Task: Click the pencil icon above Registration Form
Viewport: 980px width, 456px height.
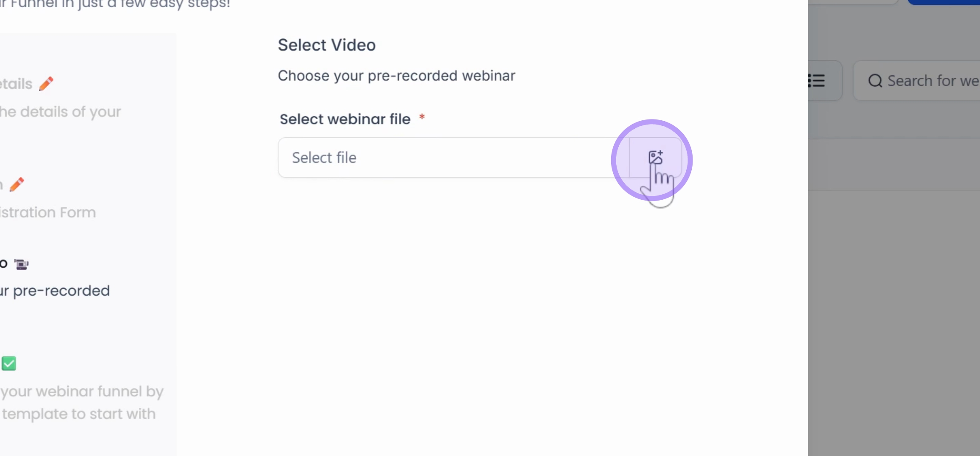Action: click(17, 185)
